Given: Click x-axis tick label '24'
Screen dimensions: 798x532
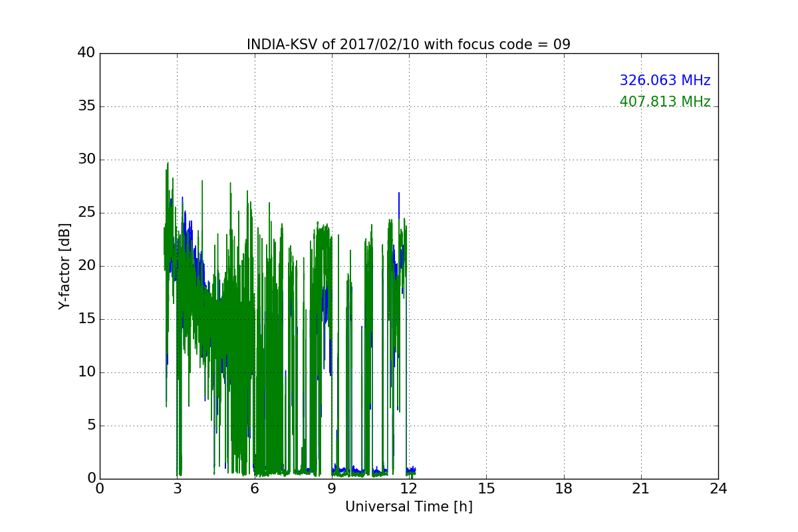Looking at the screenshot, I should (x=718, y=489).
